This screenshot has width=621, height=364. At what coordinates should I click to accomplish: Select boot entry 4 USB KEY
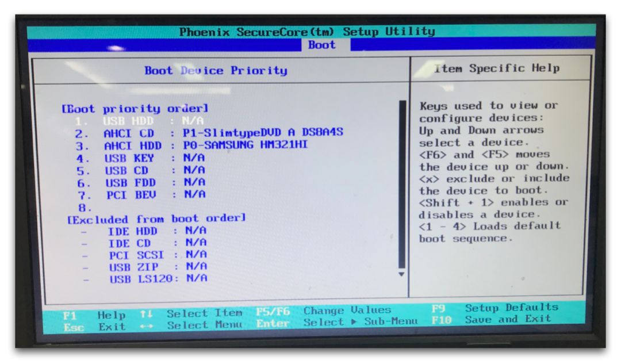coord(141,158)
